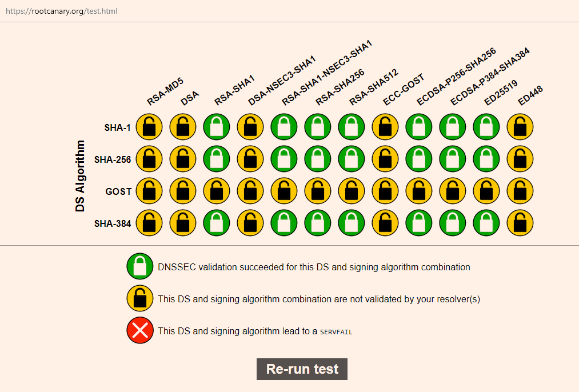Click the green lock legend icon
This screenshot has height=392, width=579.
click(x=140, y=266)
